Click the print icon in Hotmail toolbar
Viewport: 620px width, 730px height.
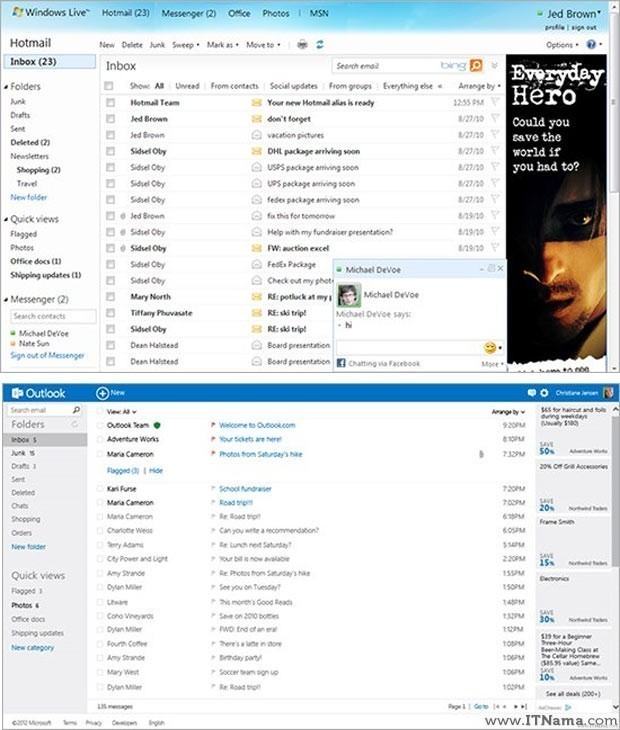point(303,45)
